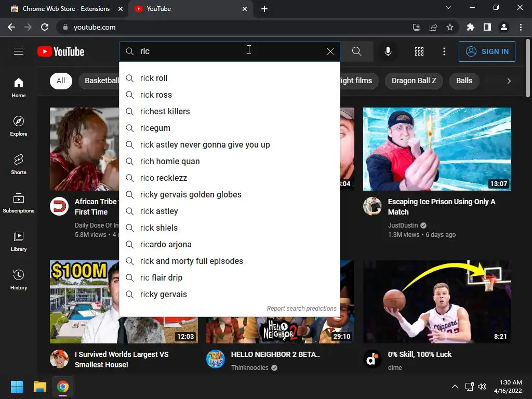The height and width of the screenshot is (399, 532).
Task: Show more filter chips with right chevron
Action: tap(509, 81)
